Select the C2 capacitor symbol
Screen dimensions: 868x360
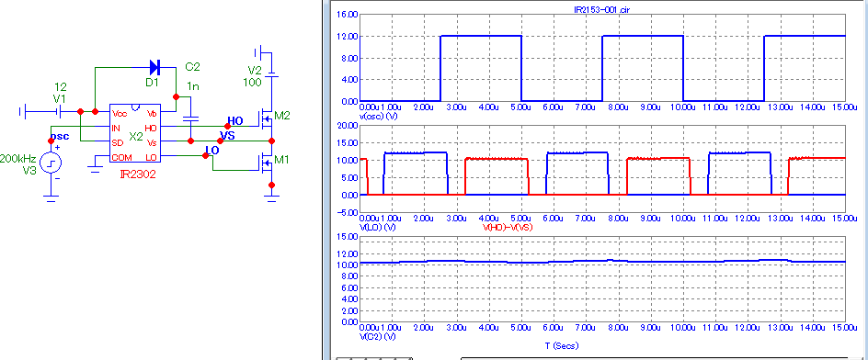[x=190, y=118]
